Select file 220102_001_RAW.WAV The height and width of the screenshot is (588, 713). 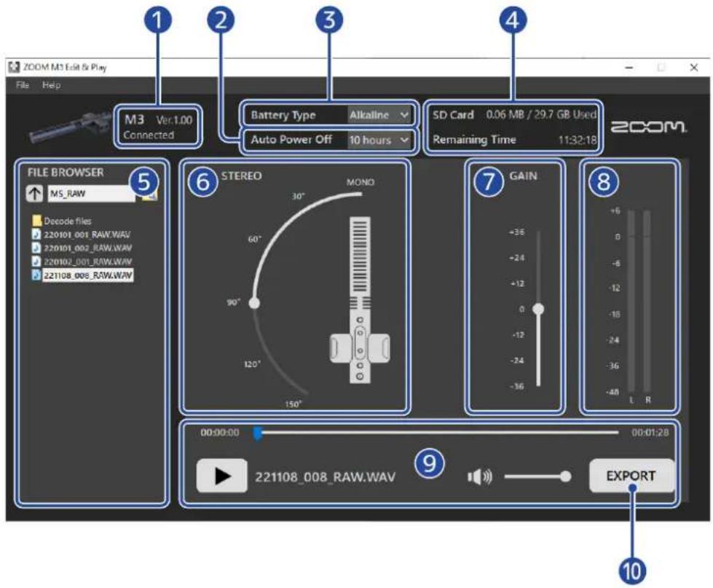(82, 262)
